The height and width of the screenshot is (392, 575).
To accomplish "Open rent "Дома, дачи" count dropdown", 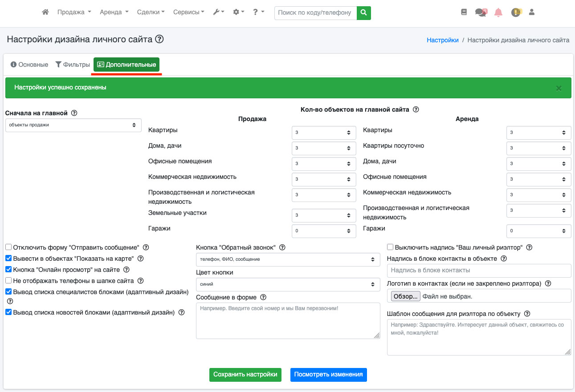I will [539, 164].
